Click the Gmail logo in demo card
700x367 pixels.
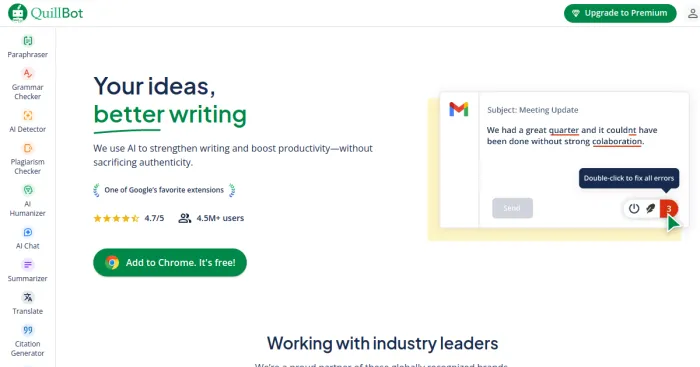458,109
